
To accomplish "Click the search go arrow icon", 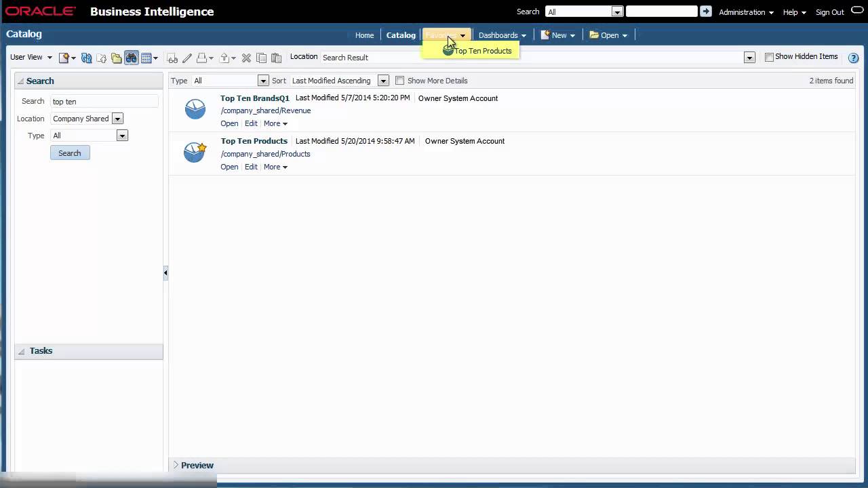I will (706, 12).
